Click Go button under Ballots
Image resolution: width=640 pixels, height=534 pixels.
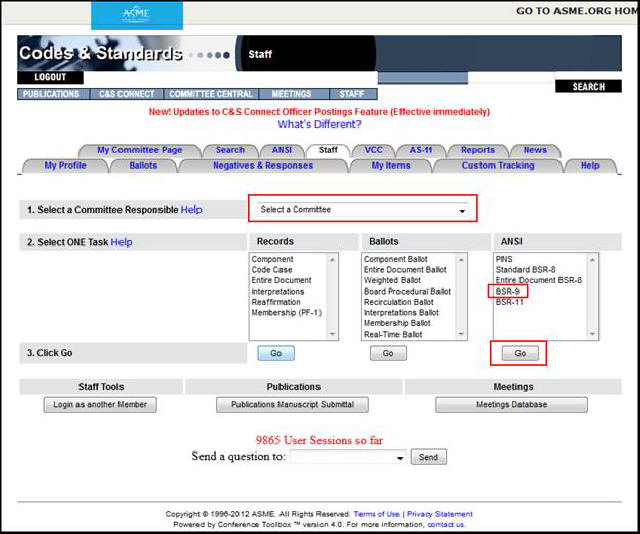coord(388,353)
